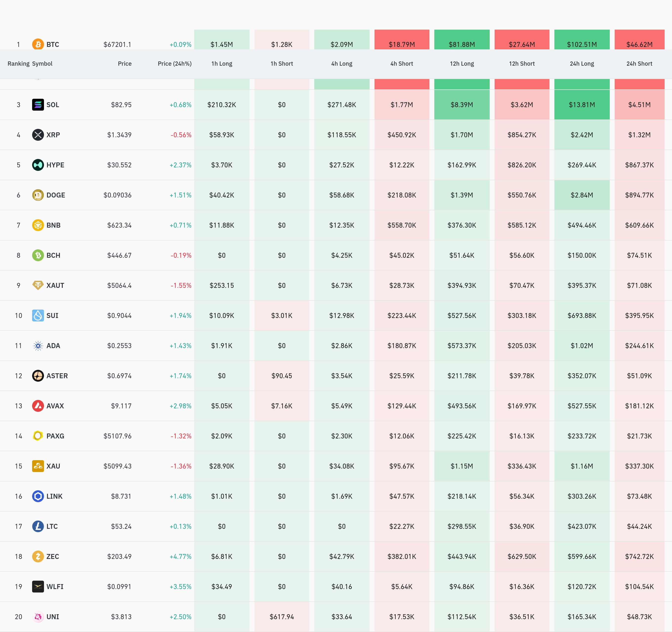672x632 pixels.
Task: Click the Solana SOL logo icon
Action: [38, 105]
